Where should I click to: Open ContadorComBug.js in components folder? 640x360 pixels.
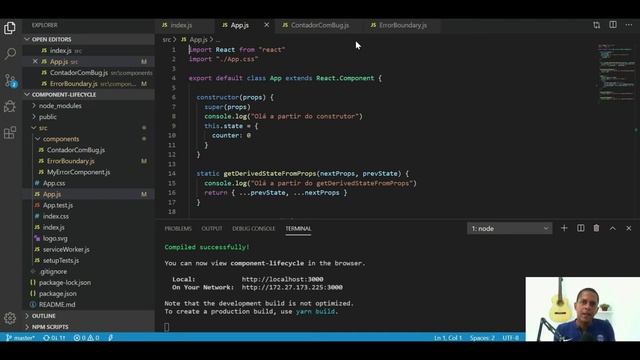(89, 150)
